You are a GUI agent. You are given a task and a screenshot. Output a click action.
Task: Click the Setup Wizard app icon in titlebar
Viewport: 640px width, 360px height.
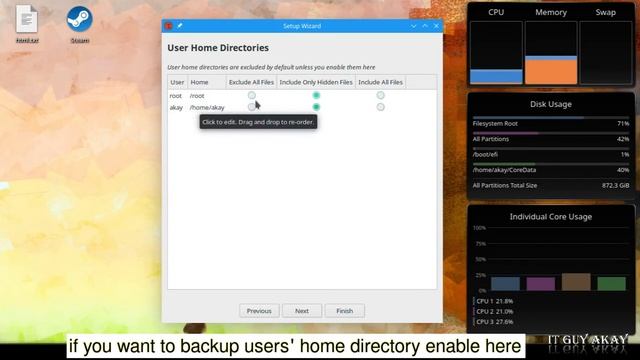[x=168, y=26]
